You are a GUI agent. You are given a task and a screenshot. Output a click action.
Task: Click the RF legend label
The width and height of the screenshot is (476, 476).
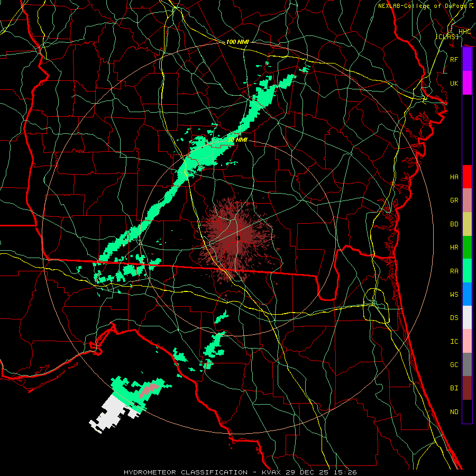coord(454,59)
